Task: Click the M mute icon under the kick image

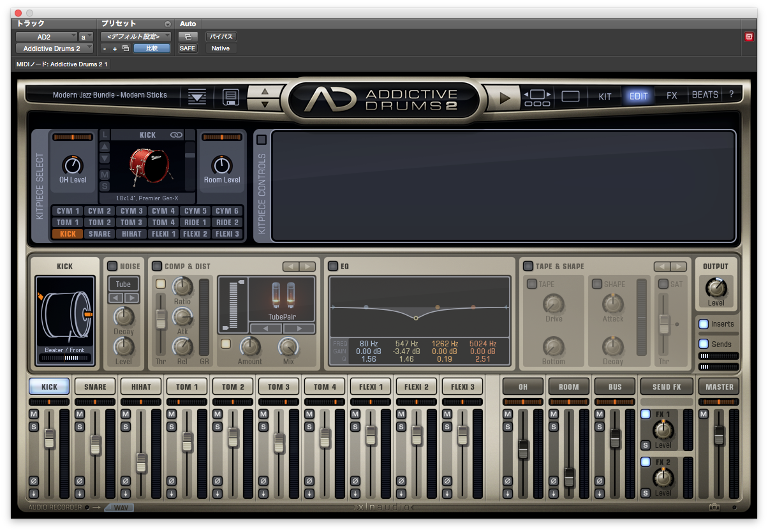Action: pyautogui.click(x=105, y=175)
